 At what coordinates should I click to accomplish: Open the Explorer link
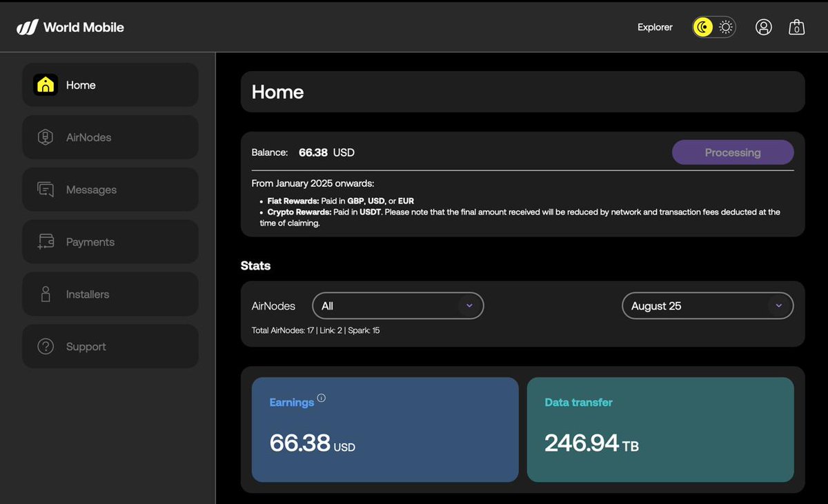[x=655, y=28]
